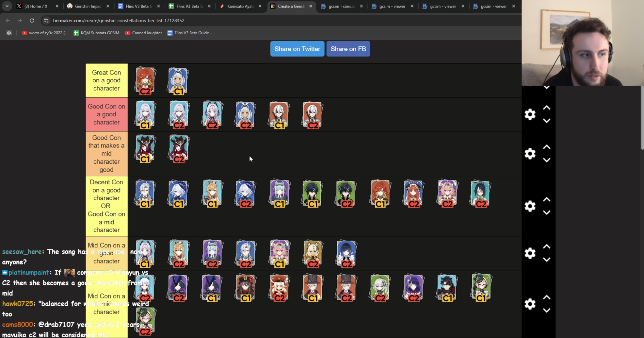Viewport: 644px width, 338px height.
Task: Click "Good Con that makes a mid character good" label
Action: [106, 154]
